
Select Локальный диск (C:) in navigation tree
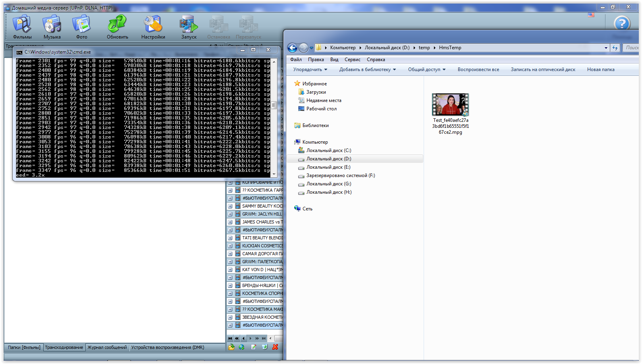[x=328, y=150]
